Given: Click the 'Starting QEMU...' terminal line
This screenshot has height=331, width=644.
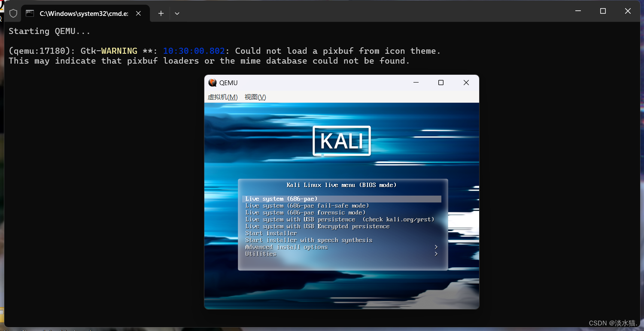Looking at the screenshot, I should (x=50, y=31).
